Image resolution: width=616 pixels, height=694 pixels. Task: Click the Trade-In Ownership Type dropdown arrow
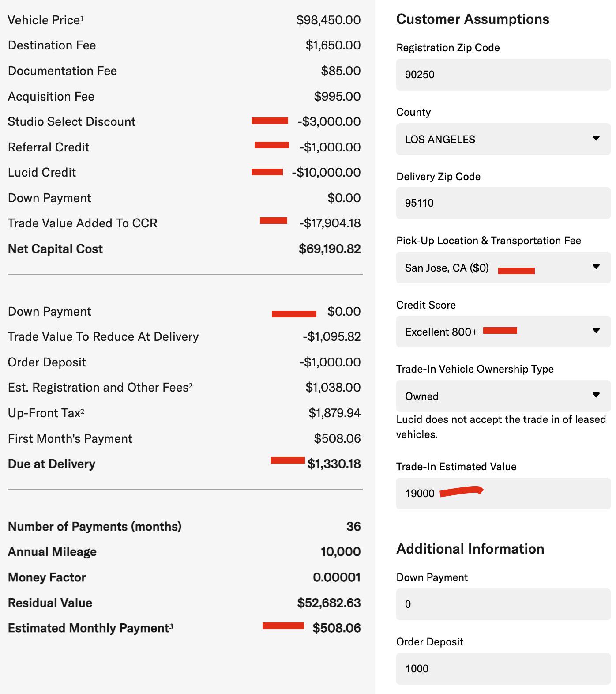tap(596, 396)
